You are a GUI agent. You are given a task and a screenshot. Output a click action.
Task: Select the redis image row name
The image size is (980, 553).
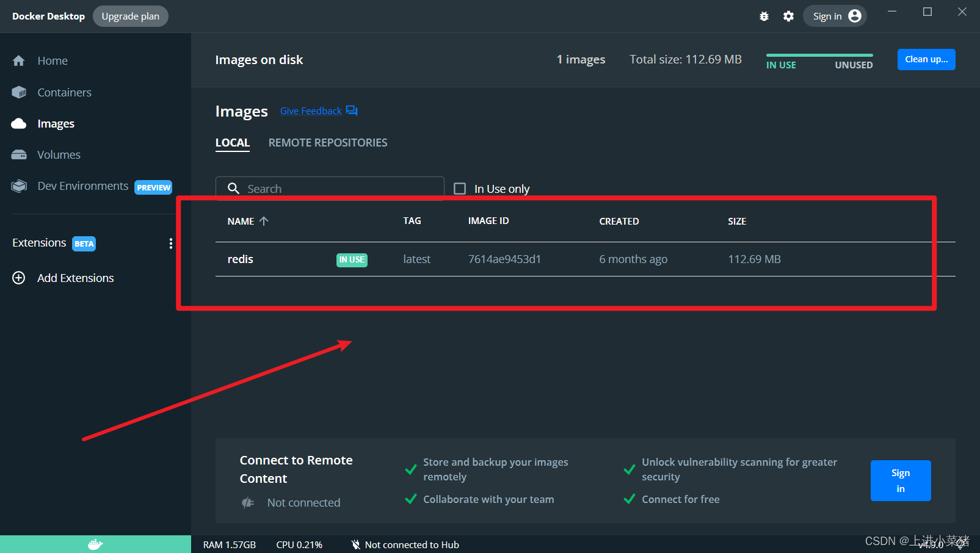point(241,259)
